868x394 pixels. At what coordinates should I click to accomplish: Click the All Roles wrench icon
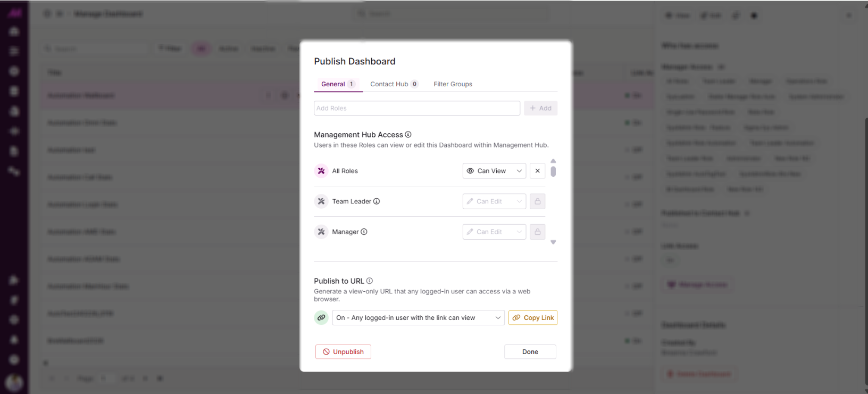point(321,171)
